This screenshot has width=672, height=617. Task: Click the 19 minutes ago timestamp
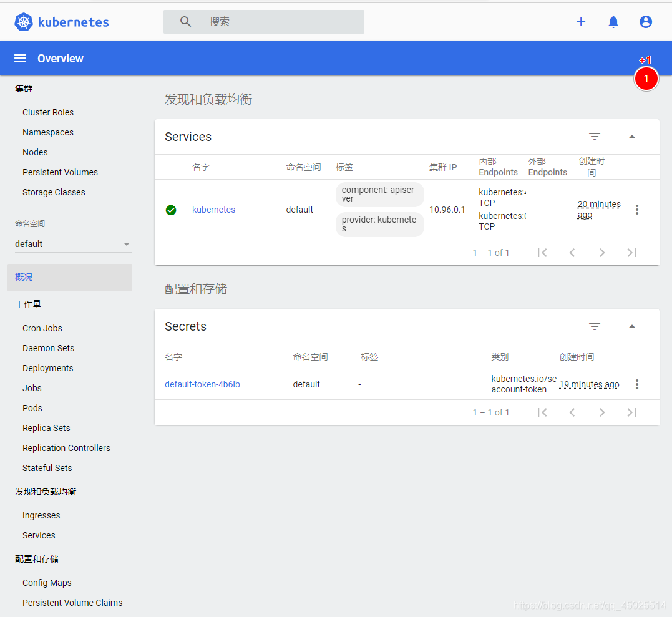click(x=589, y=384)
